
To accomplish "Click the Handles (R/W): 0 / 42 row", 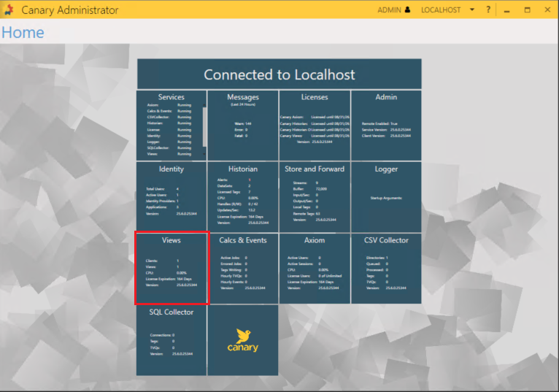I will point(237,204).
